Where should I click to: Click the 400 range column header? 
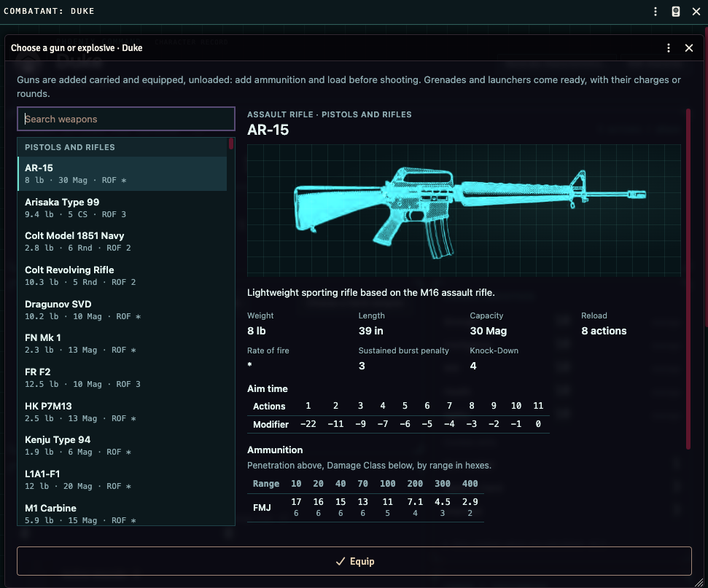(470, 483)
